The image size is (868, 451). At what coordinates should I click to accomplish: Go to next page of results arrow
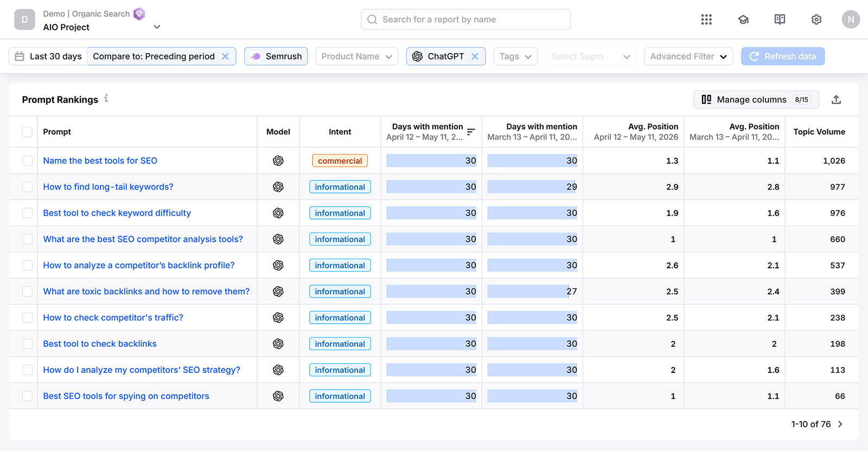(840, 424)
